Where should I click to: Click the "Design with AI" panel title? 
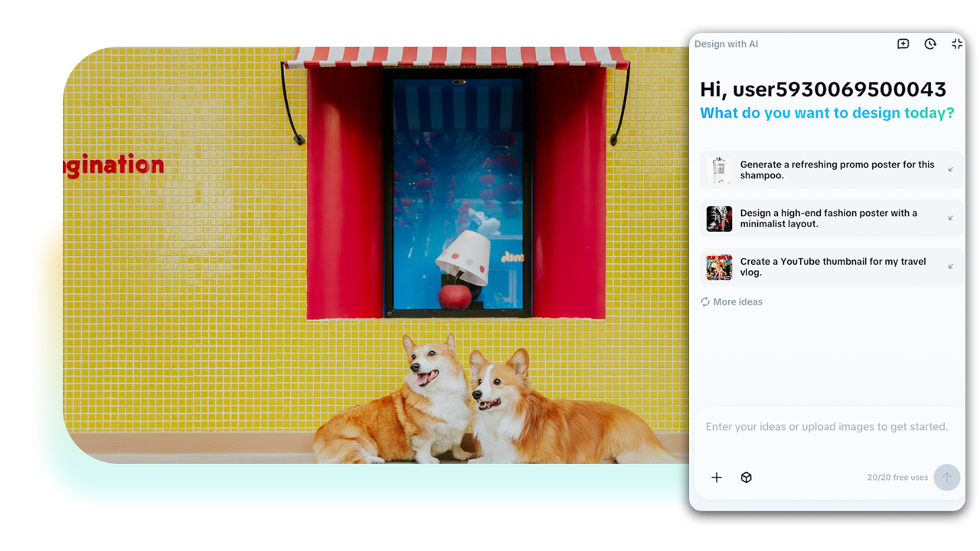point(727,44)
